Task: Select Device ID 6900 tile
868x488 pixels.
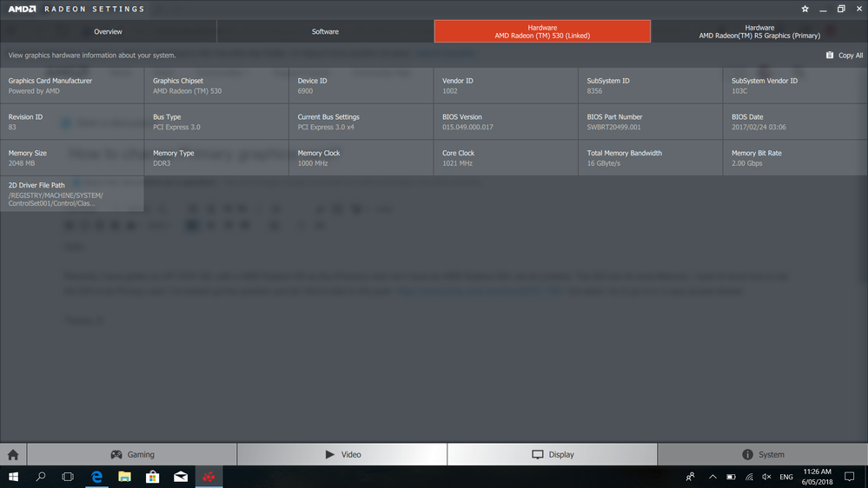Action: (x=361, y=86)
